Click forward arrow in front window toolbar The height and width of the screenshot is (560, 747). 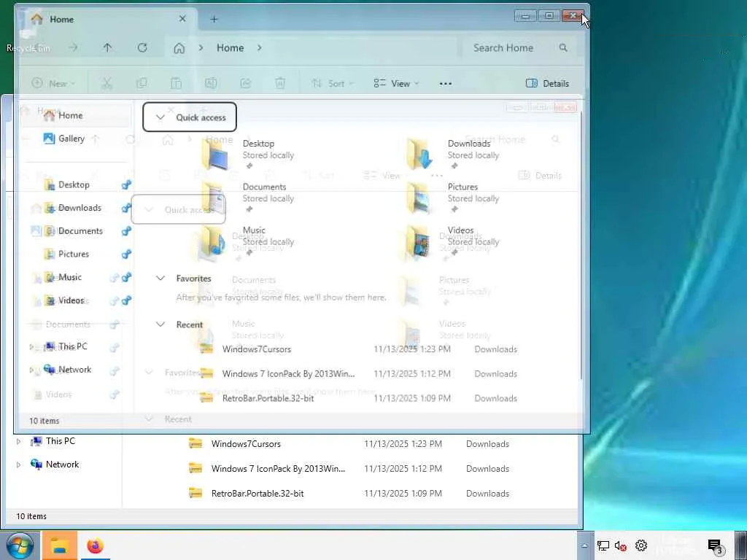point(73,47)
